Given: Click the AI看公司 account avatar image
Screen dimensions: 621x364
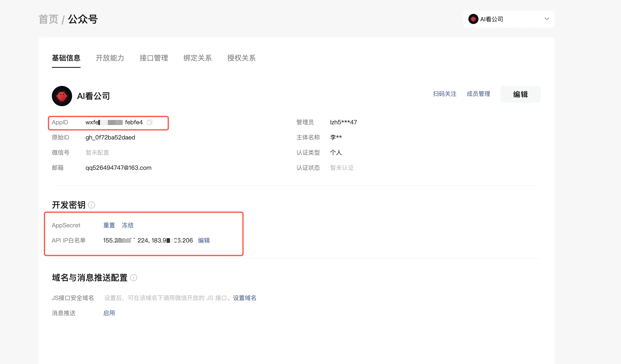Looking at the screenshot, I should tap(62, 96).
